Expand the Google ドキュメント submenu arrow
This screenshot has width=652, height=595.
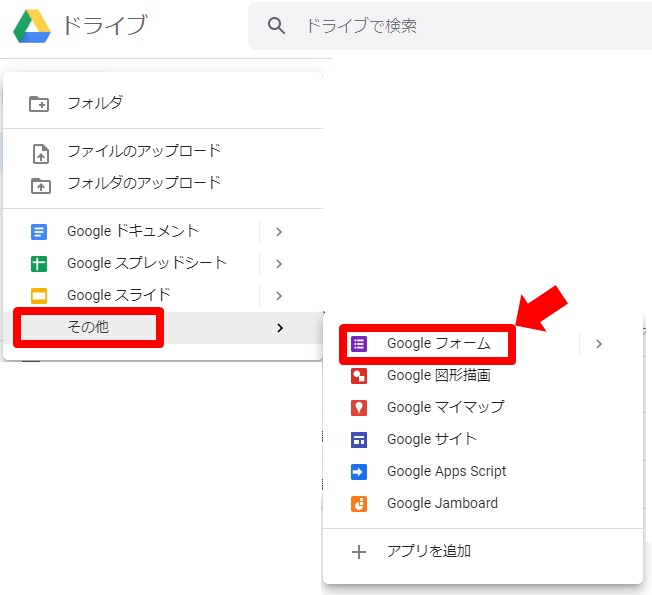click(279, 232)
